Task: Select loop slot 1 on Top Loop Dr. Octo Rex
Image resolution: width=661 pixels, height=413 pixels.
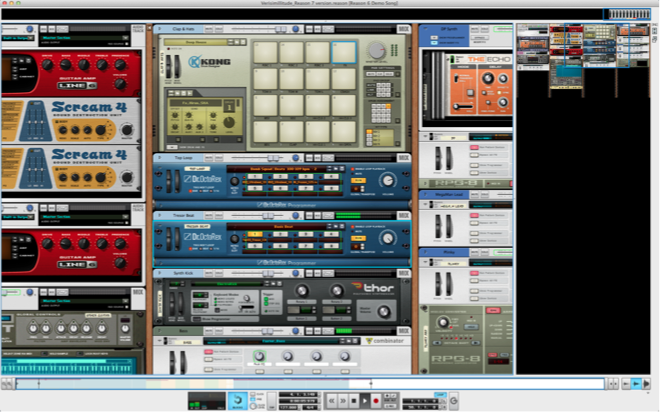Action: [255, 177]
